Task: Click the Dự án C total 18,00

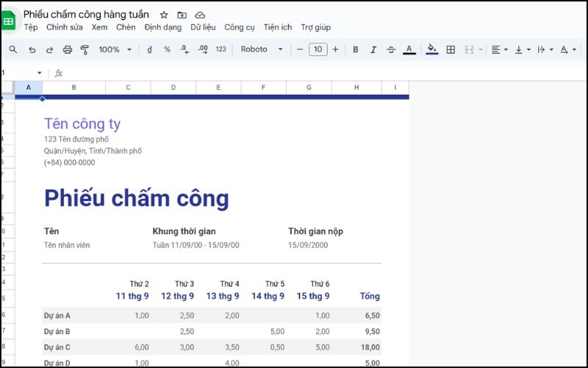Action: [370, 347]
